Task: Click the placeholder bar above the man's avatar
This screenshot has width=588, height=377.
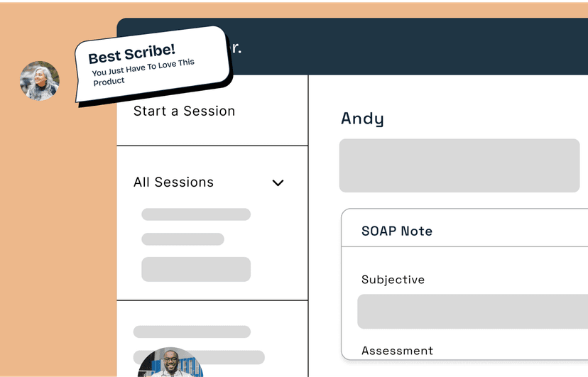Action: pyautogui.click(x=192, y=332)
